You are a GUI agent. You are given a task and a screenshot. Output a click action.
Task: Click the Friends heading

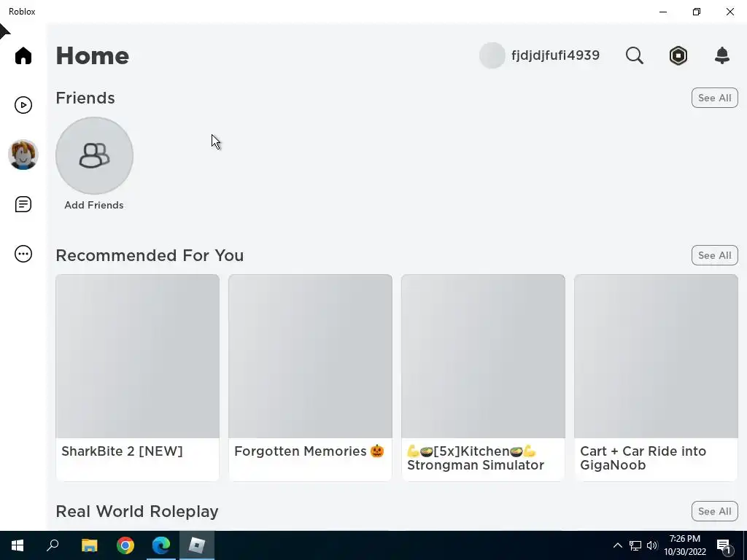85,98
